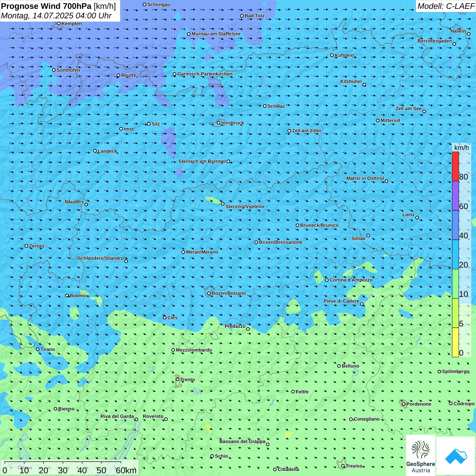
Task: Click the Brixen/Bressanone label
Action: [x=280, y=242]
